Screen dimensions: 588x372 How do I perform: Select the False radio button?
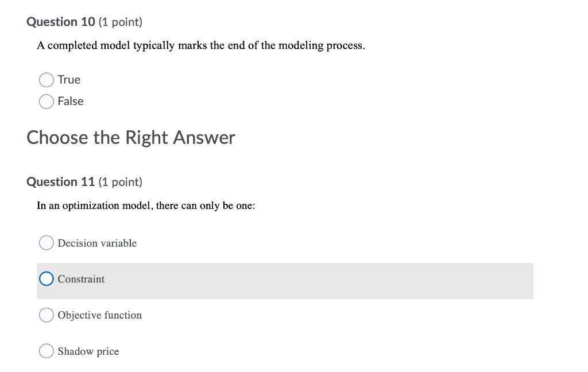click(47, 101)
